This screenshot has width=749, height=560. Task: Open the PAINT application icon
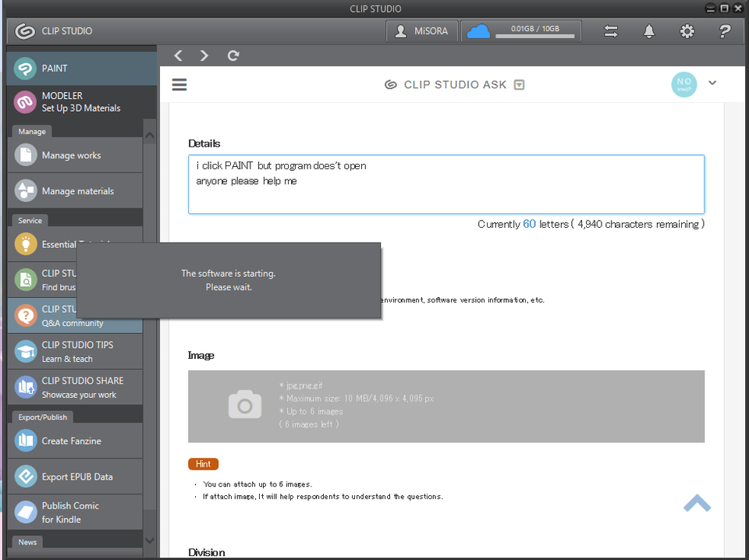pos(25,69)
